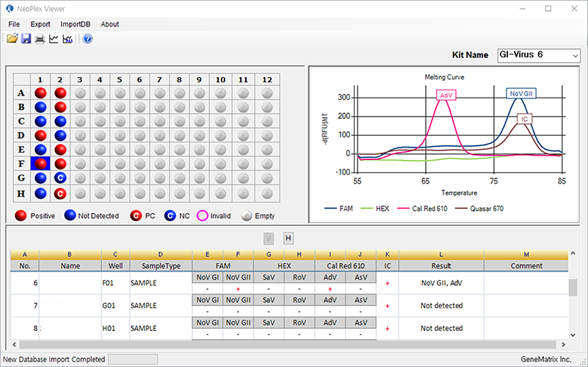This screenshot has height=367, width=588.
Task: Open multi-curve graph toolbar icon
Action: tap(68, 39)
